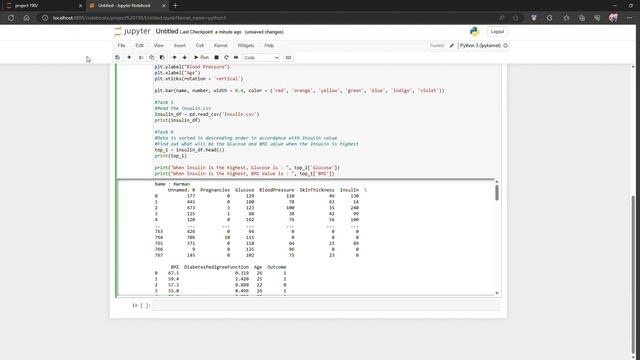Click the Python 3 (ipykernel) kernel name
The image size is (640, 360).
click(x=480, y=46)
